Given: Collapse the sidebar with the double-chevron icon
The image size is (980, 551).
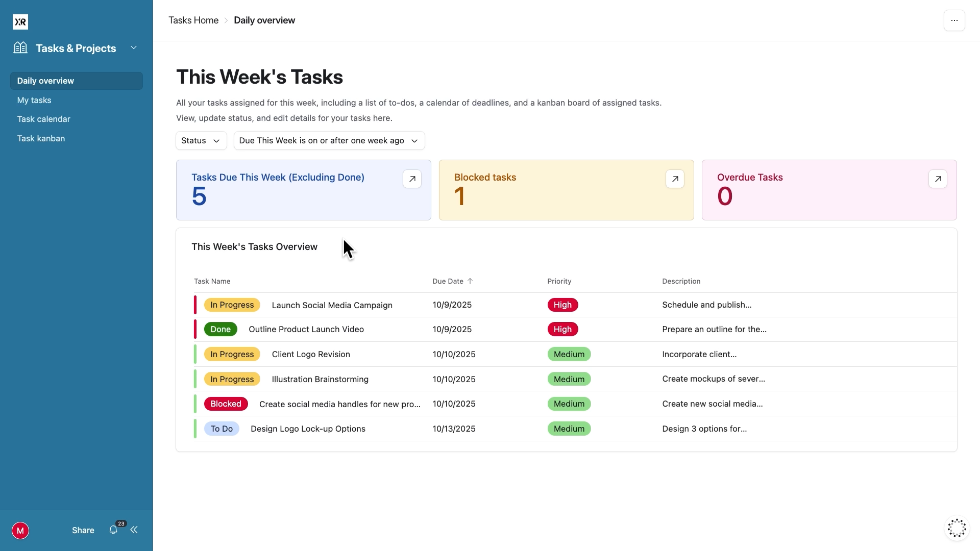Looking at the screenshot, I should pos(134,530).
